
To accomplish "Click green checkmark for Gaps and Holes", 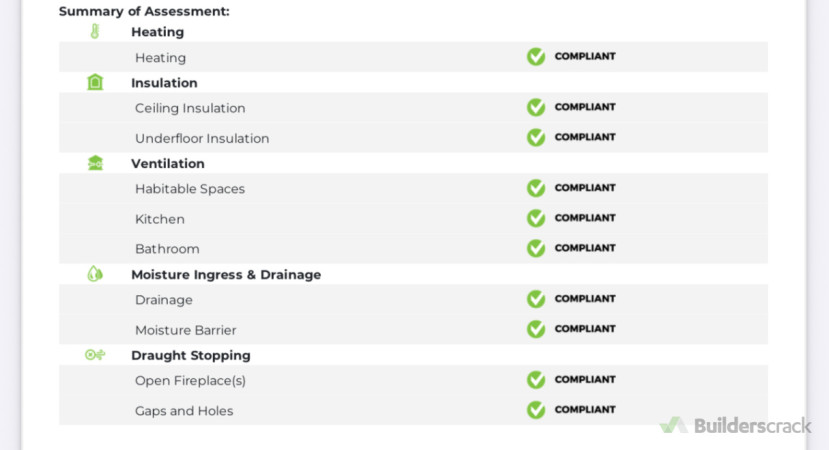I will [536, 410].
